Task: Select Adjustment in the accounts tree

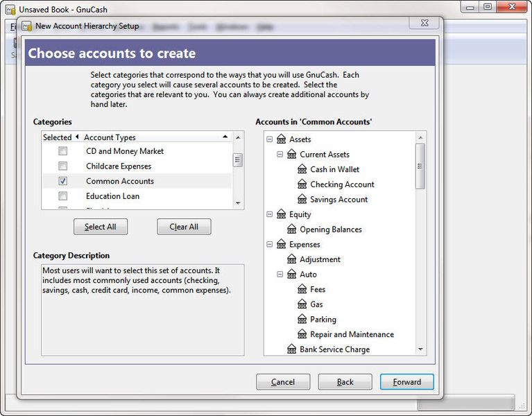Action: [x=320, y=259]
